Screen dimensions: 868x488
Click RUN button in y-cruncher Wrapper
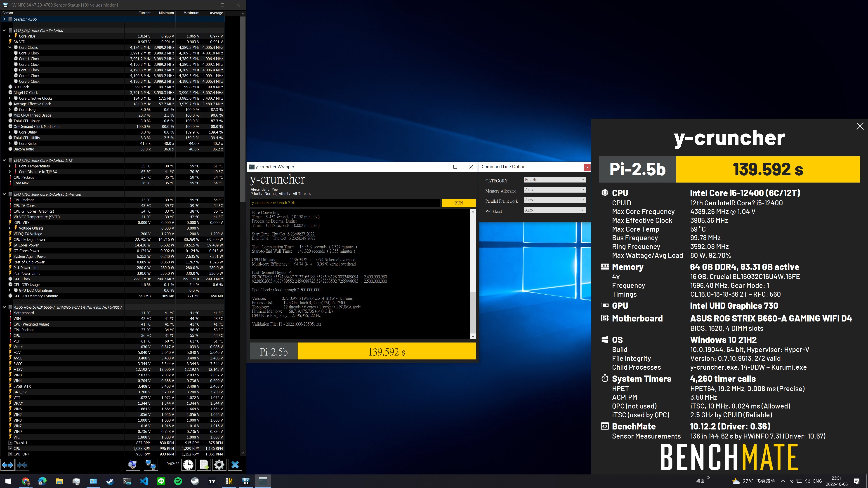(x=459, y=203)
